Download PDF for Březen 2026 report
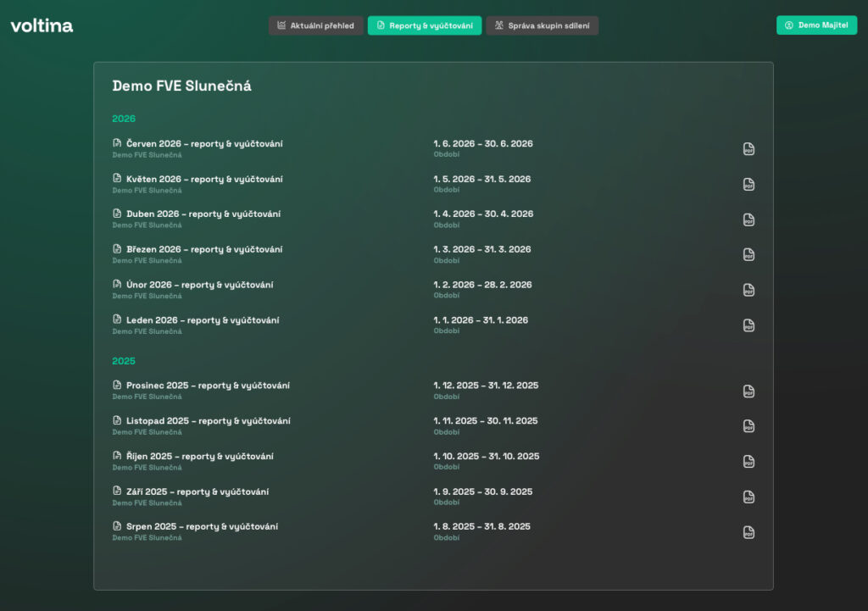The height and width of the screenshot is (611, 868). [x=748, y=254]
